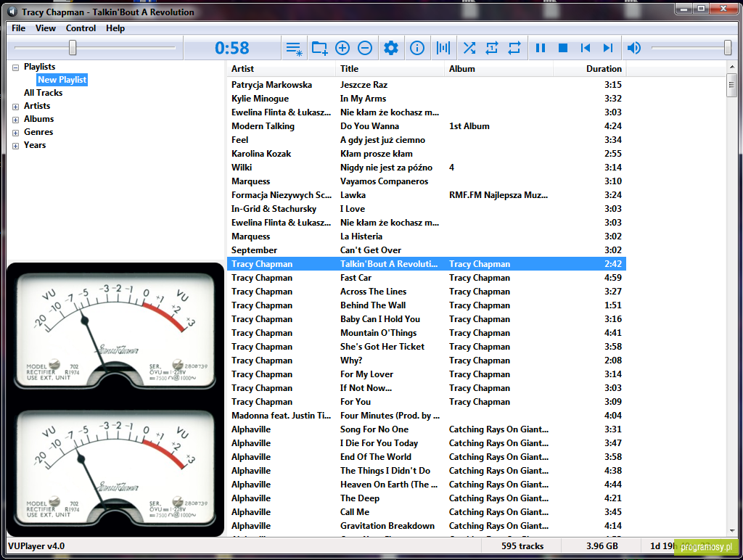The height and width of the screenshot is (560, 743).
Task: Select Kylie Minogue In My Arms row
Action: point(427,99)
